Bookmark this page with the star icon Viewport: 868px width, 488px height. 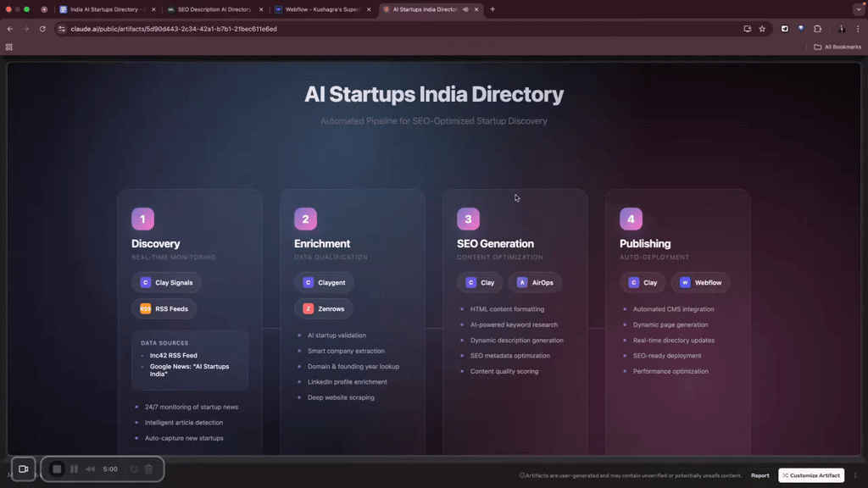[x=762, y=29]
